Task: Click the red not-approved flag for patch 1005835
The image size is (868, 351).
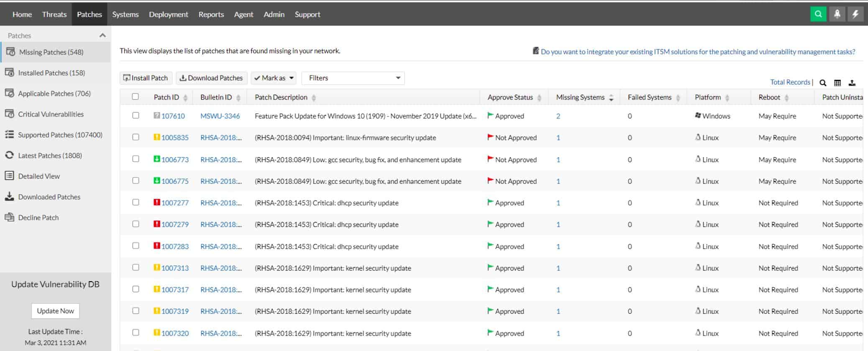Action: (x=490, y=137)
